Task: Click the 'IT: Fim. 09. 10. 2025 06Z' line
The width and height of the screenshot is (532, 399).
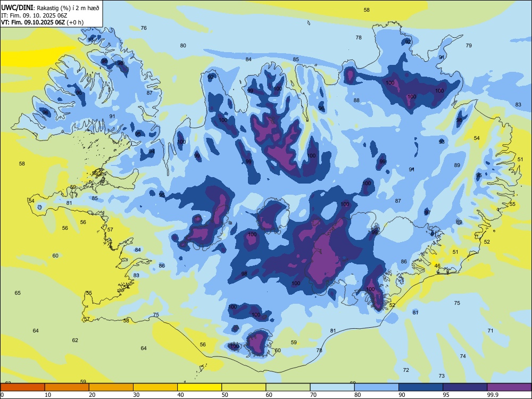Action: click(x=33, y=15)
